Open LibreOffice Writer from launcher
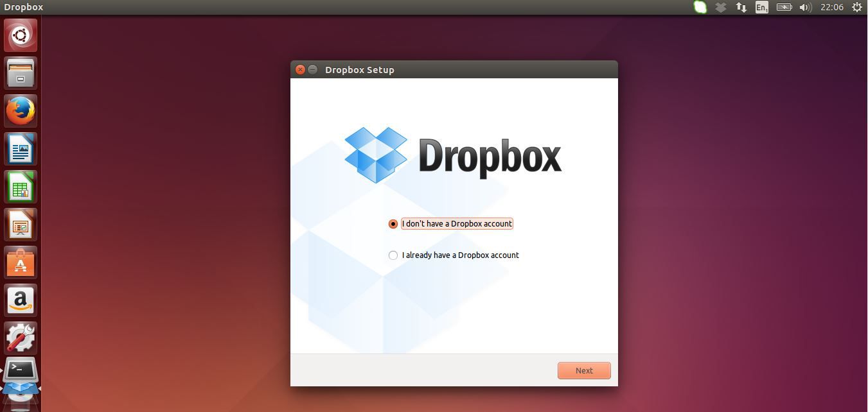The image size is (868, 412). coord(21,149)
